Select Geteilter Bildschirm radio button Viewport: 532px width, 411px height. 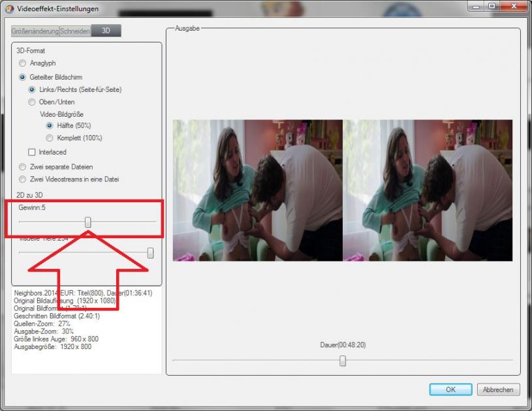[22, 77]
